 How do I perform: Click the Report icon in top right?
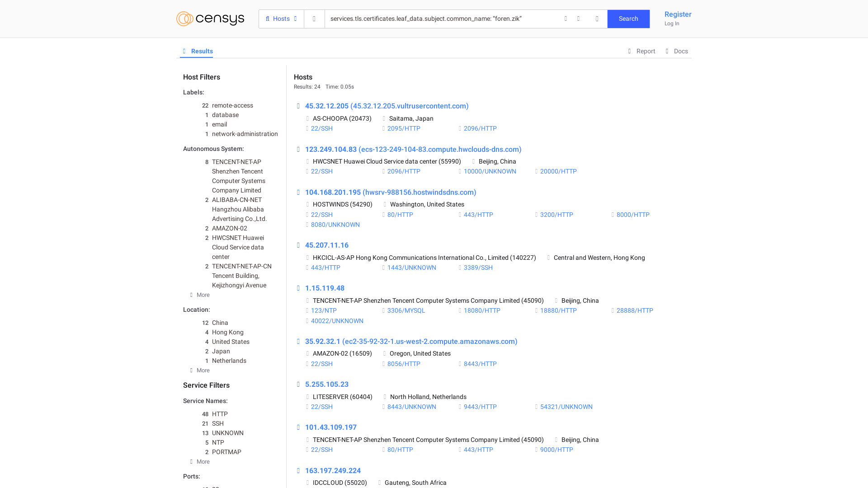[630, 51]
